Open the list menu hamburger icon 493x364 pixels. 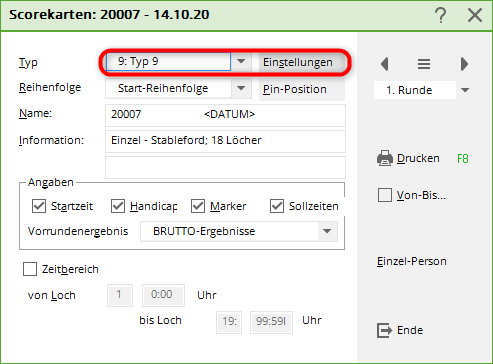(x=424, y=64)
